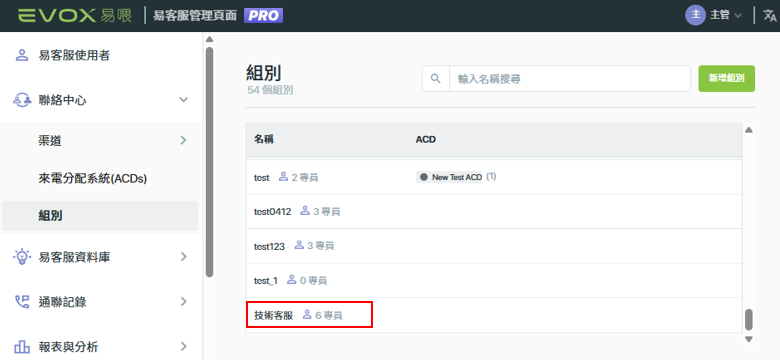Collapse the 聯絡中心 section chevron

tap(184, 100)
